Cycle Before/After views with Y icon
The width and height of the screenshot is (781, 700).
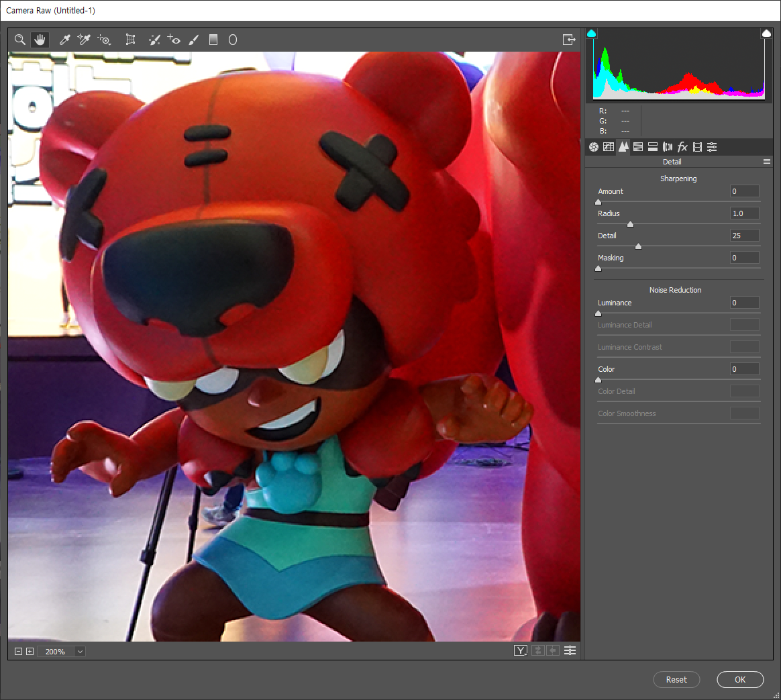click(521, 650)
